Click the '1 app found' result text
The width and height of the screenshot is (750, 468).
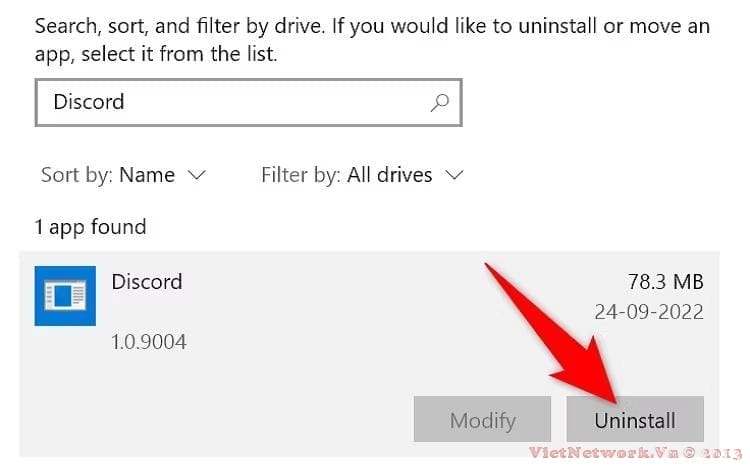click(91, 227)
